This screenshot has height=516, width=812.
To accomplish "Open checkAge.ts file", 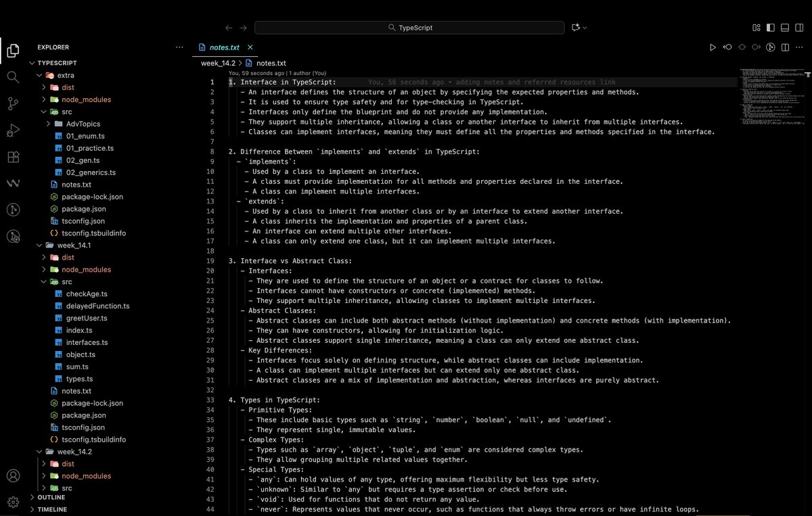I will pos(87,294).
